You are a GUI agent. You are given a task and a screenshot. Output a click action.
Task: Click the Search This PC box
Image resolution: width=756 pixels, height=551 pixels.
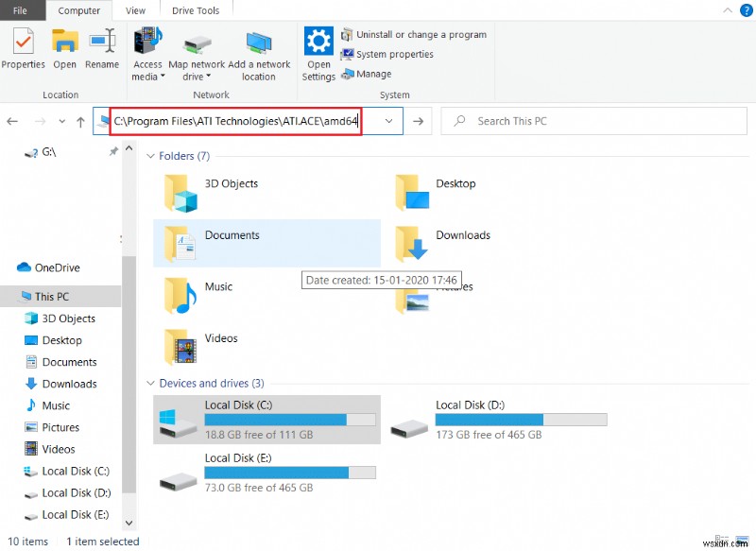point(593,121)
